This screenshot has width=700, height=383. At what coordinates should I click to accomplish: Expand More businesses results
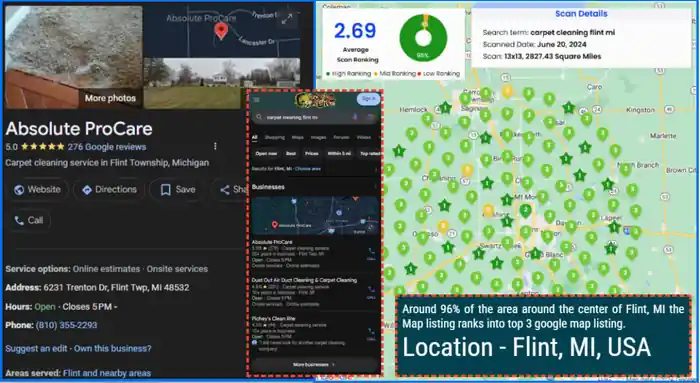[314, 365]
